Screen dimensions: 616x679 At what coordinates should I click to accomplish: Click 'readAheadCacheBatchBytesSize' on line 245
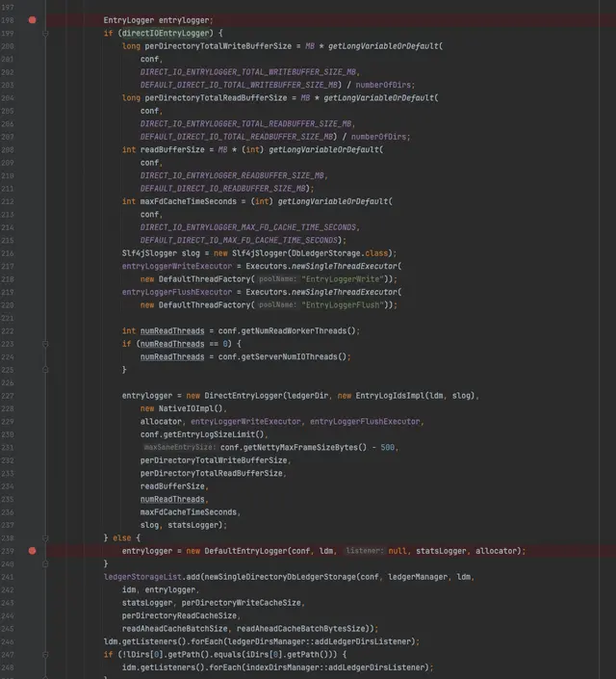click(x=301, y=629)
